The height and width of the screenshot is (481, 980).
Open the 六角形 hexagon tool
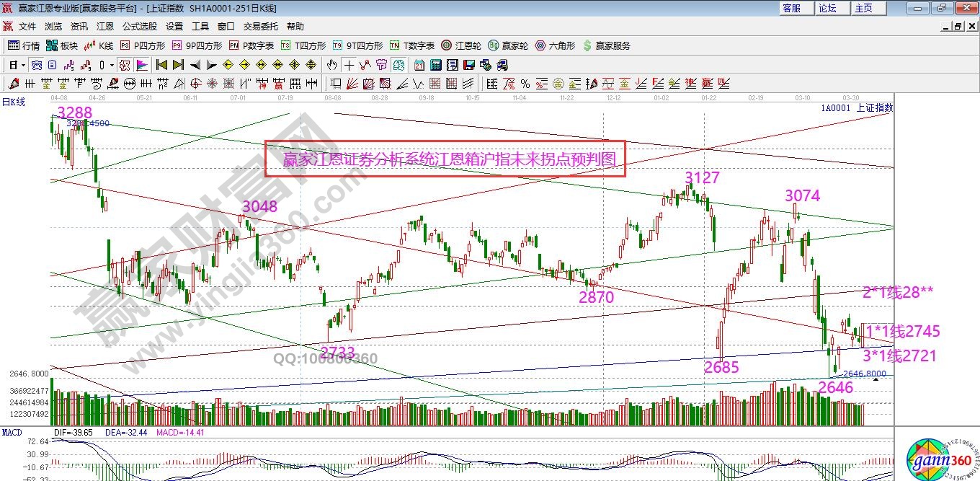(x=555, y=45)
